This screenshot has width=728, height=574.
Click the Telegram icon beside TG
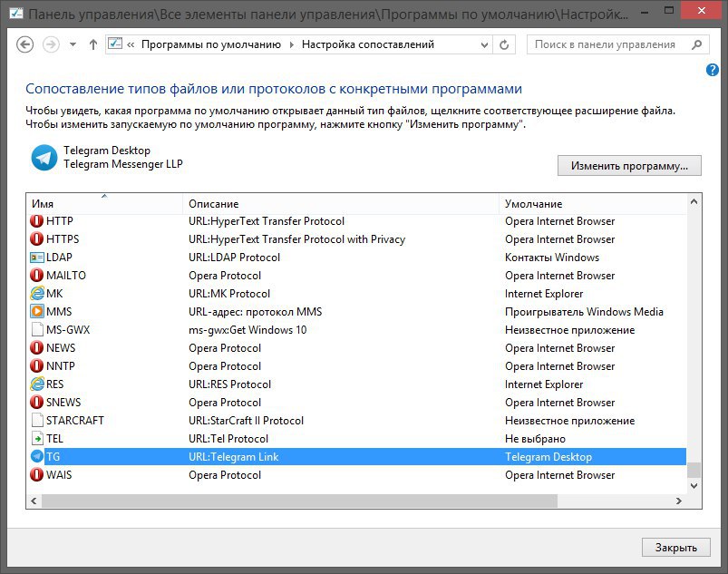click(x=36, y=456)
